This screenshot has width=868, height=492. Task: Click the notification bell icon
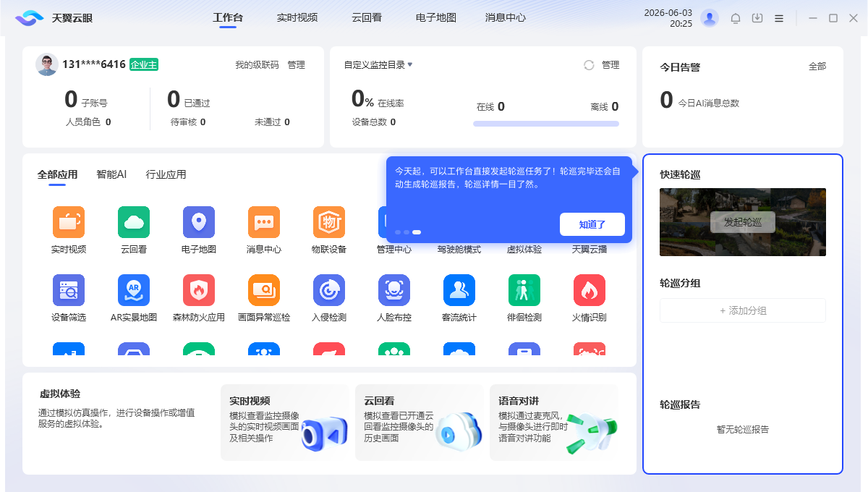[736, 18]
